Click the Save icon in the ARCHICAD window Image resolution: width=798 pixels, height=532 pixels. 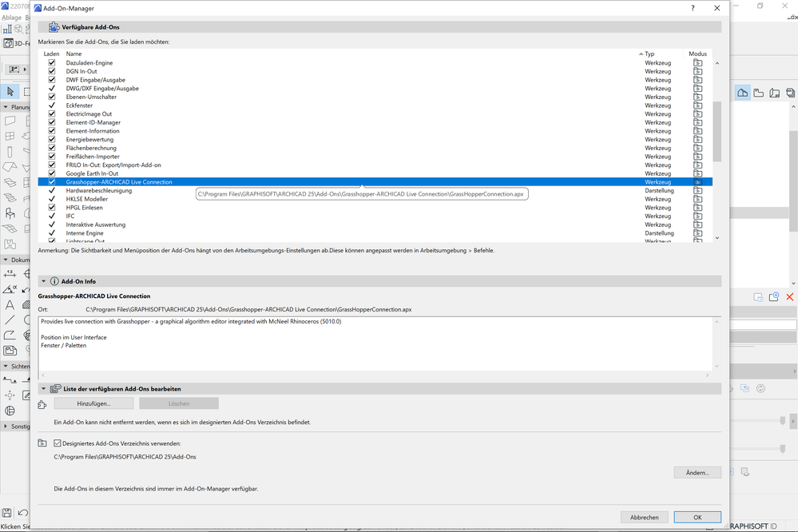[x=7, y=513]
